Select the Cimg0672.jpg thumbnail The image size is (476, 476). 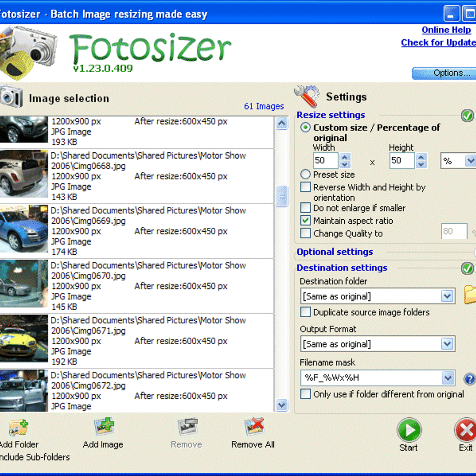tap(24, 391)
